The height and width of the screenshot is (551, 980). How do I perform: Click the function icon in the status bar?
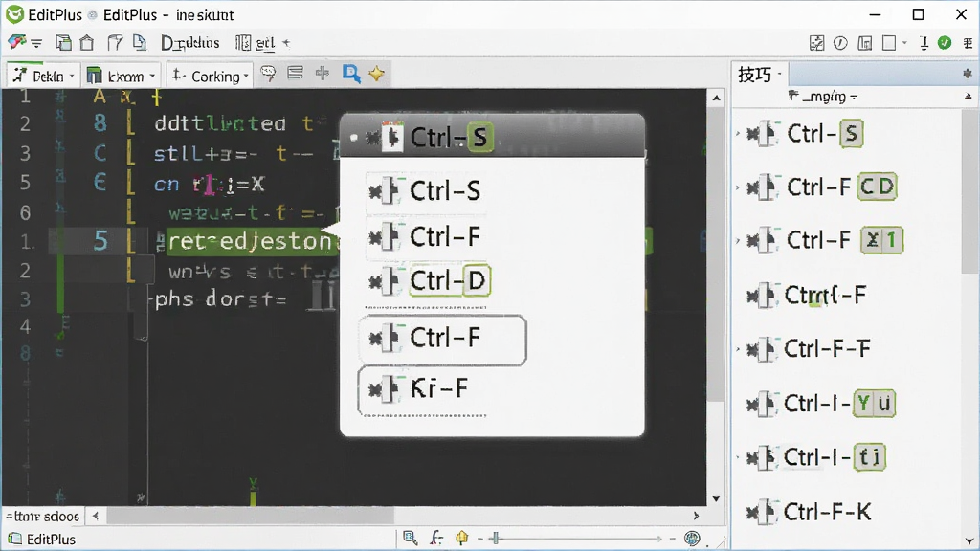point(436,538)
